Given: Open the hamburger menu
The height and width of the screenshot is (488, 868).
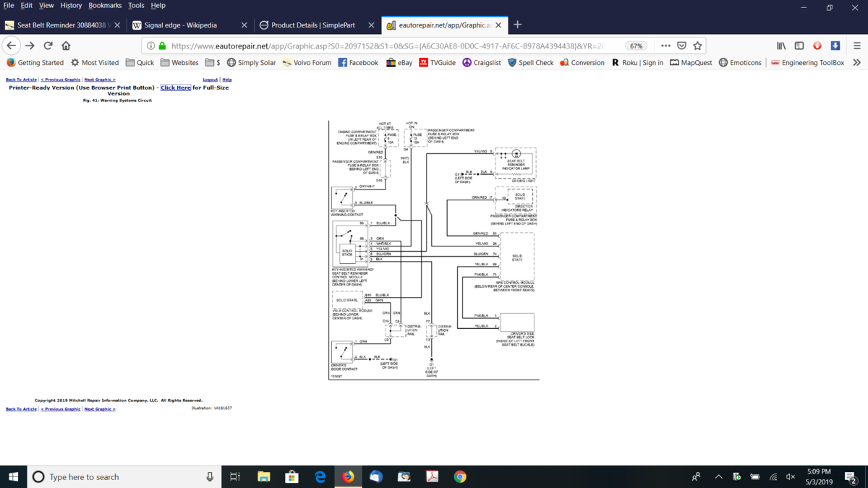Looking at the screenshot, I should pyautogui.click(x=856, y=45).
